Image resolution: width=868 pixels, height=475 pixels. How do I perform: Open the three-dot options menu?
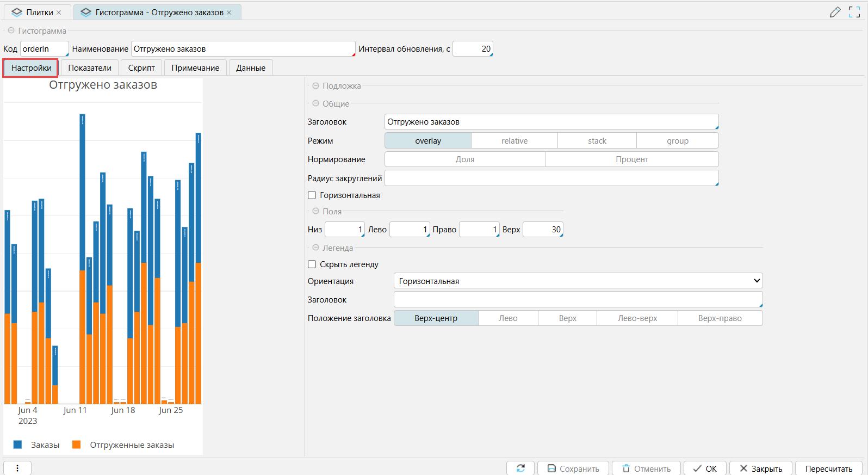coord(17,468)
